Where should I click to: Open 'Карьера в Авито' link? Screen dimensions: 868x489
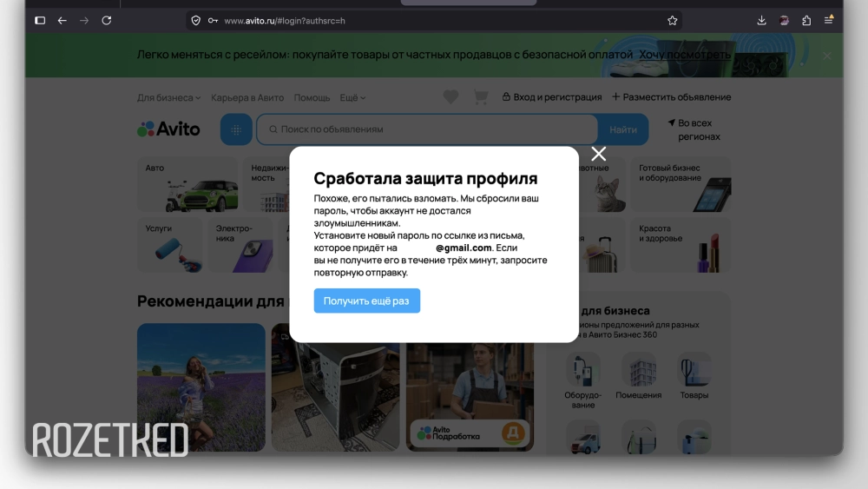coord(247,97)
